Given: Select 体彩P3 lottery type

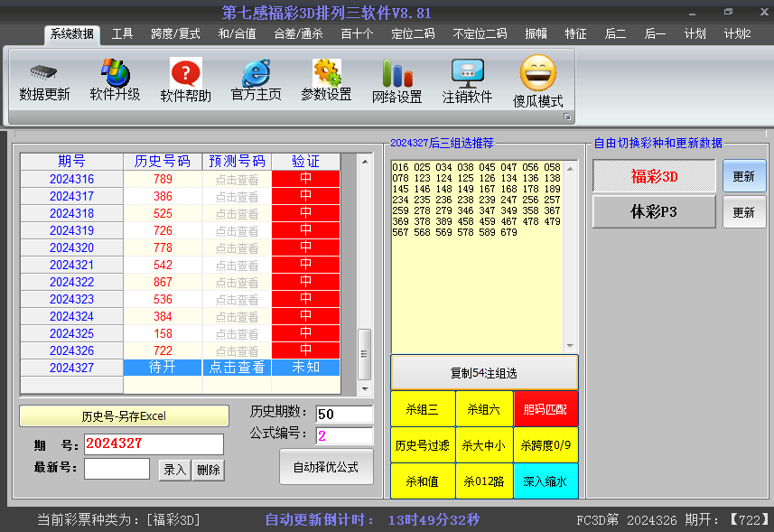Looking at the screenshot, I should click(654, 211).
